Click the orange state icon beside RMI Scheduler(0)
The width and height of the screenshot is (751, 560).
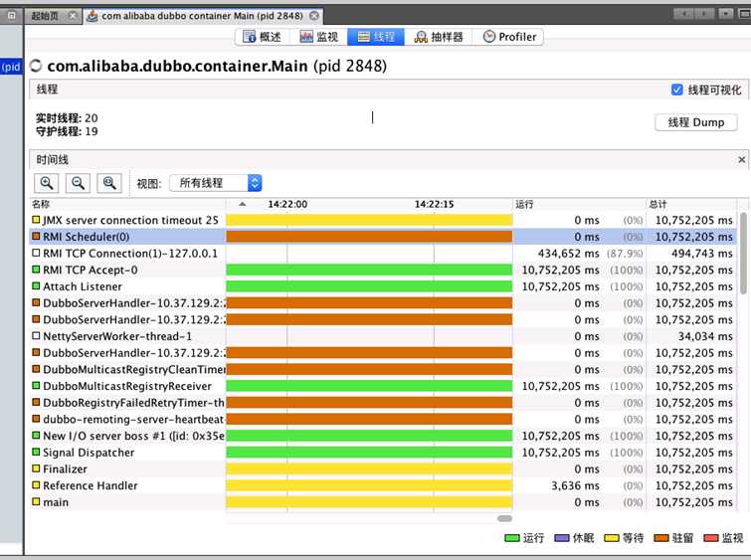click(36, 236)
